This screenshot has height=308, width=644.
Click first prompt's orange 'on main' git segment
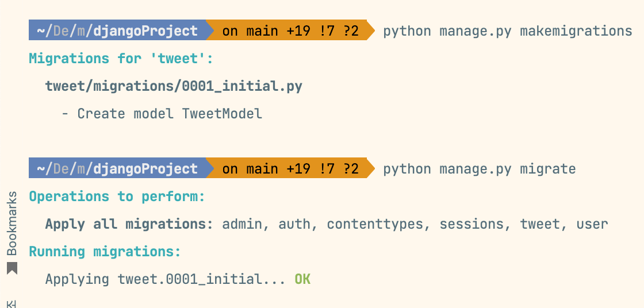(290, 30)
